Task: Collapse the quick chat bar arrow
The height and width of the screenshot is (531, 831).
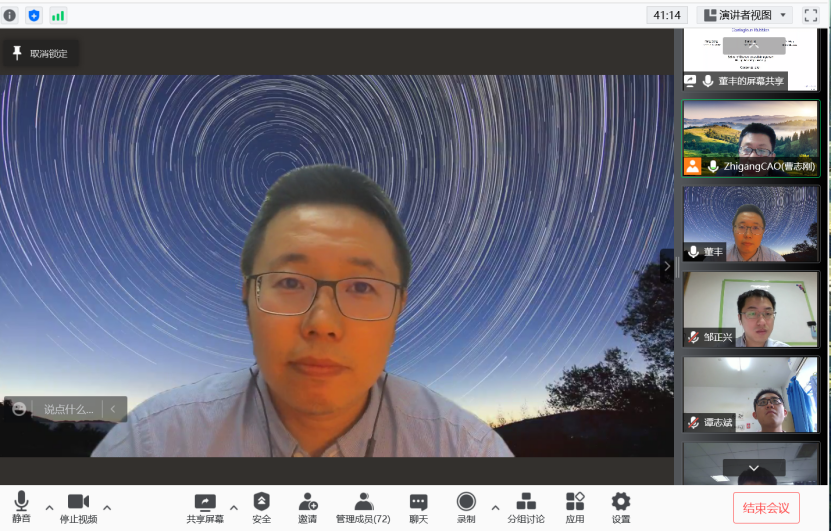Action: point(113,409)
